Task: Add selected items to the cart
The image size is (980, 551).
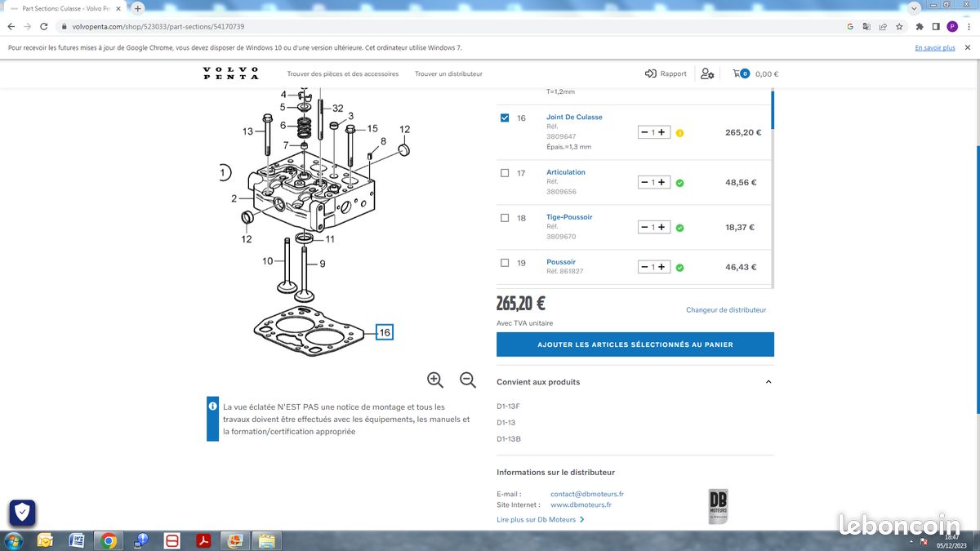Action: click(x=635, y=344)
